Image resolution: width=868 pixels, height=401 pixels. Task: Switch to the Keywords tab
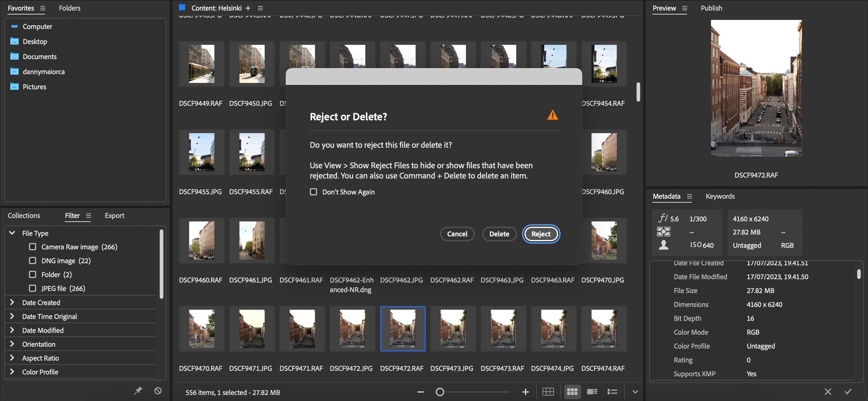(720, 196)
